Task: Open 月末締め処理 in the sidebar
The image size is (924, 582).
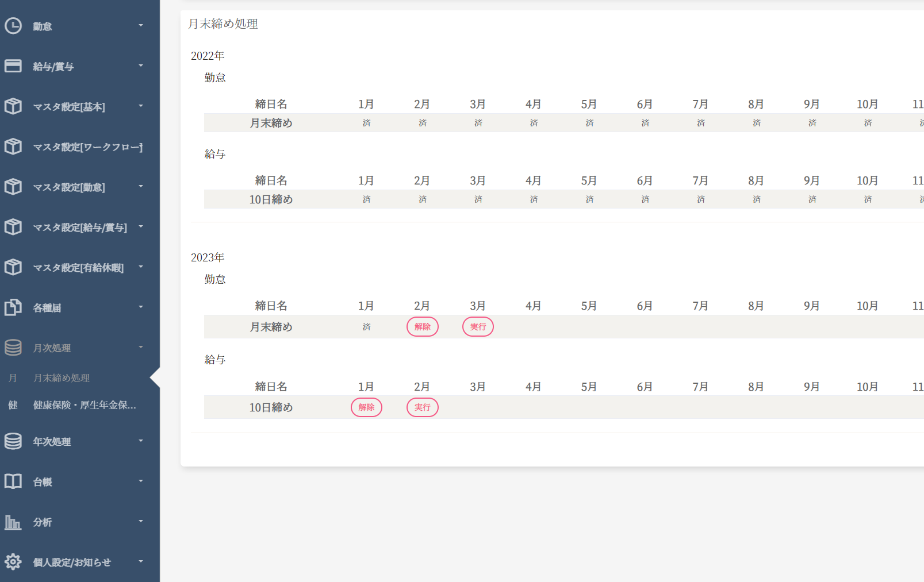Action: coord(62,378)
